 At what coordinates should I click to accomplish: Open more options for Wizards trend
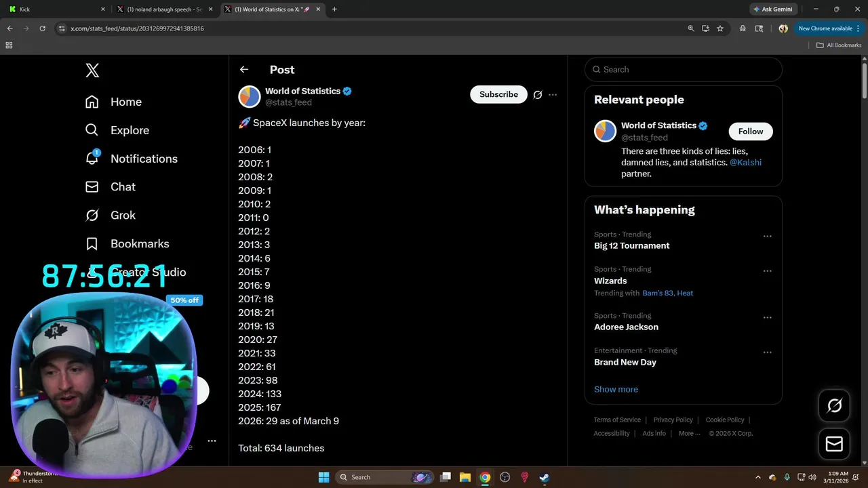pyautogui.click(x=768, y=270)
